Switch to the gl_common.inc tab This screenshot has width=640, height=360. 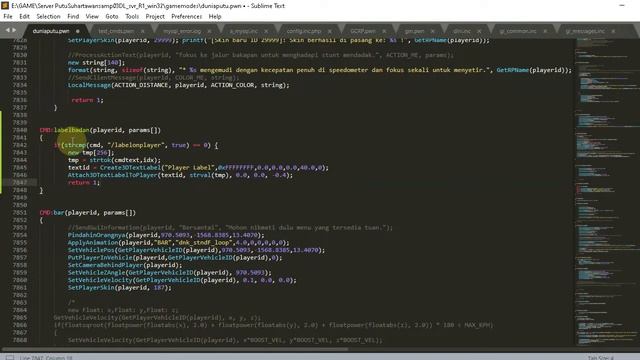click(518, 31)
